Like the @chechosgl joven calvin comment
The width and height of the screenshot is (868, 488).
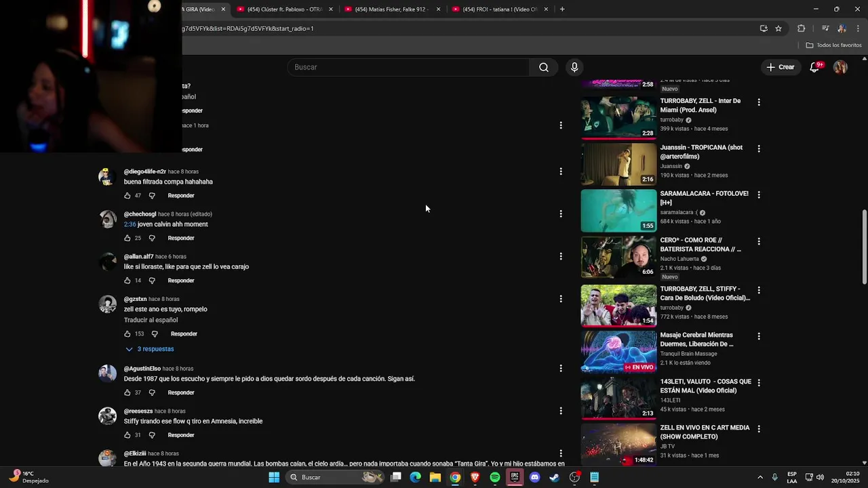coord(127,239)
